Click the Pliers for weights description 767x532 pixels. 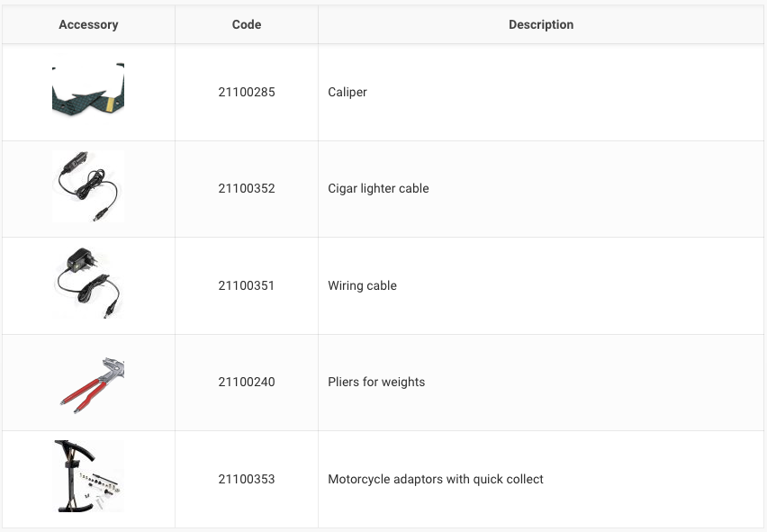[x=376, y=382]
